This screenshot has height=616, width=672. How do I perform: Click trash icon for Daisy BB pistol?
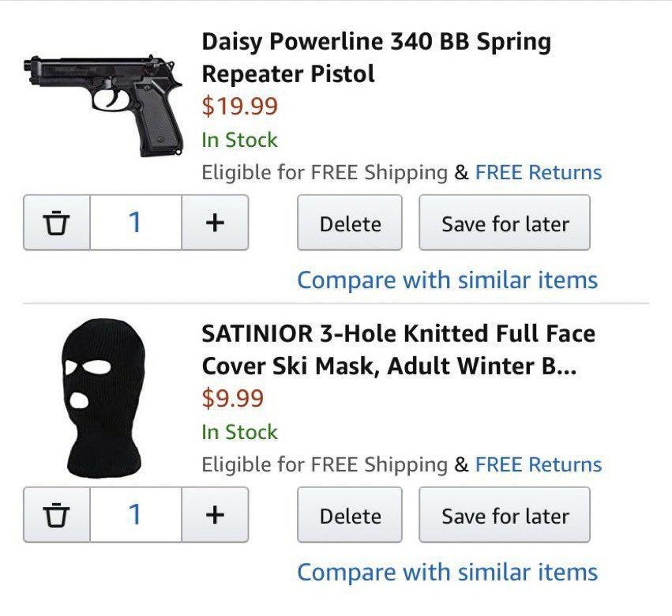coord(56,223)
